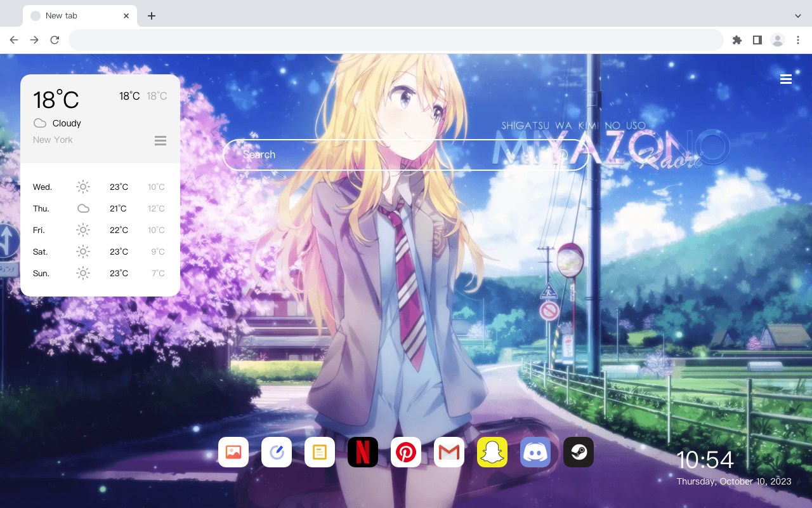The width and height of the screenshot is (812, 508).
Task: Launch the Discord shortcut
Action: point(535,452)
